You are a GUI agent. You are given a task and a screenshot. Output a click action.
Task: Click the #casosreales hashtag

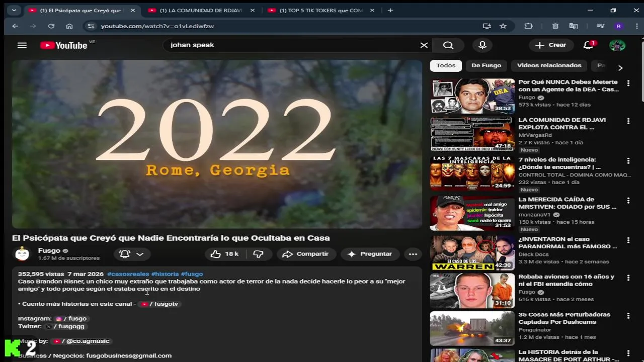(128, 274)
